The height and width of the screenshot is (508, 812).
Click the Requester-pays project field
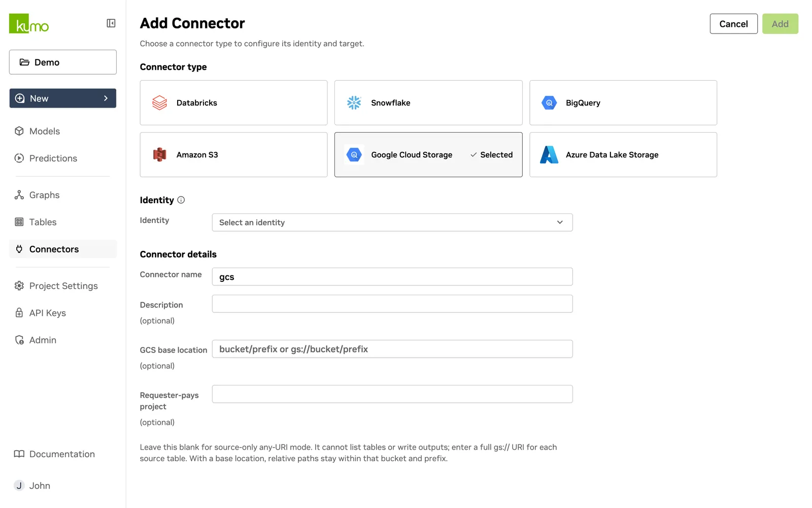coord(392,394)
